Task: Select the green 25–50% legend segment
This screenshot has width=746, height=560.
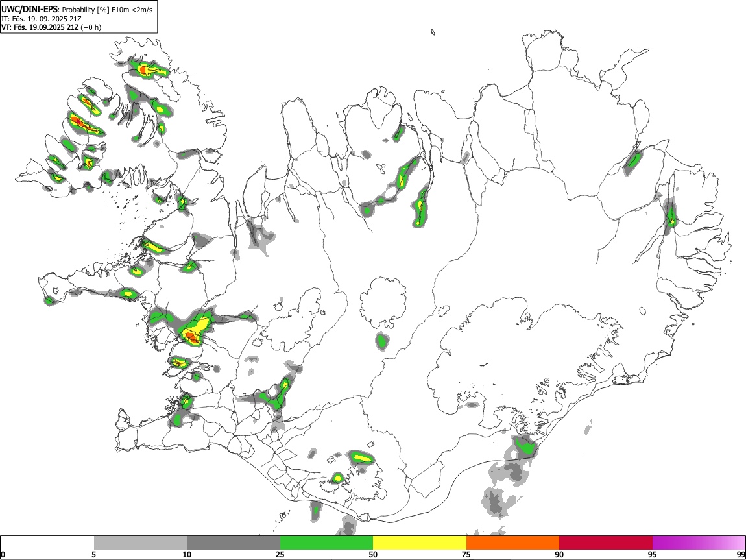Action: pyautogui.click(x=326, y=543)
